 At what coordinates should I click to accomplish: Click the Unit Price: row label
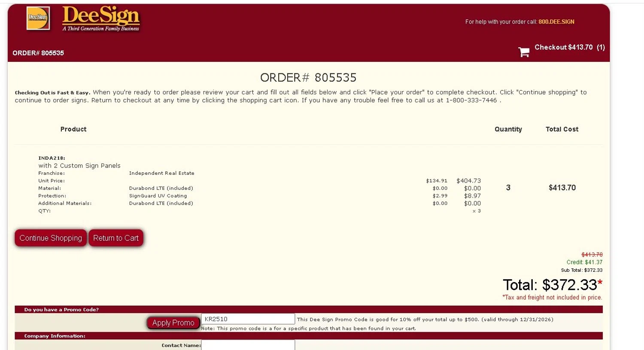click(x=52, y=181)
